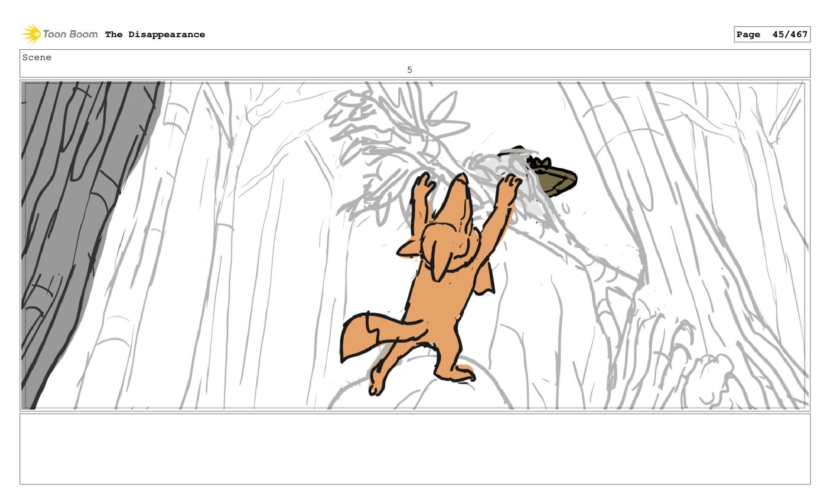Select the title 'The Disappearance'
The image size is (830, 504).
point(155,35)
